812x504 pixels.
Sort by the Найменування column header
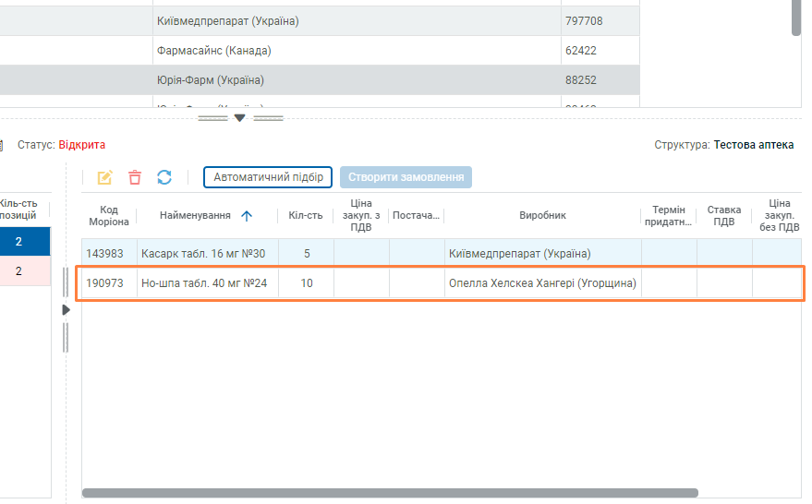pyautogui.click(x=195, y=215)
